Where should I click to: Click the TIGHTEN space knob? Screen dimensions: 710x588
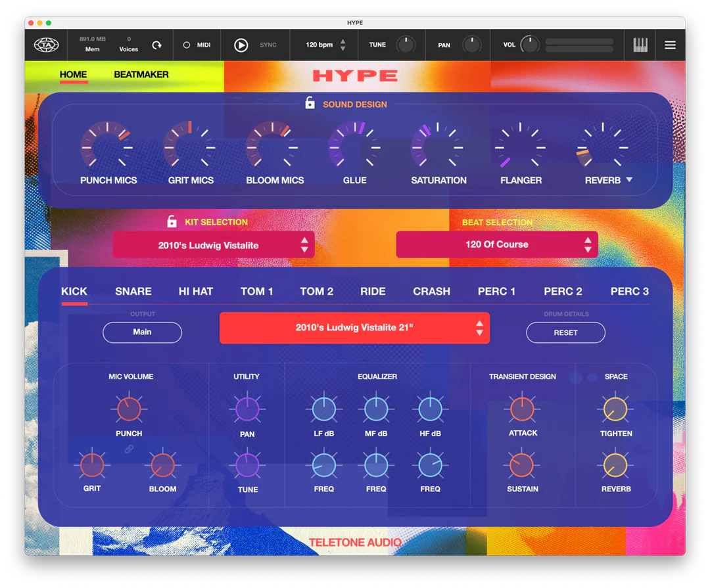tap(615, 409)
